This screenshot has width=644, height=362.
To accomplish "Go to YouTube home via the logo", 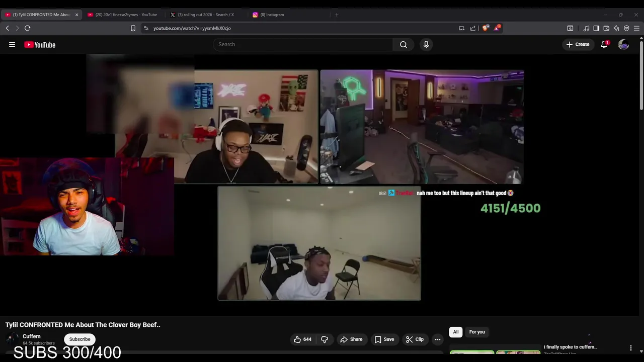I will 40,45.
